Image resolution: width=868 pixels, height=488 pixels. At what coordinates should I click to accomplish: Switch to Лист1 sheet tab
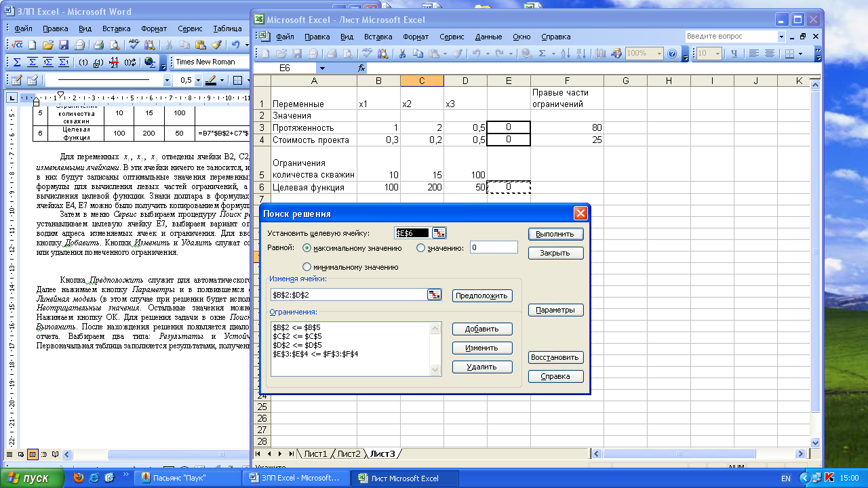315,453
